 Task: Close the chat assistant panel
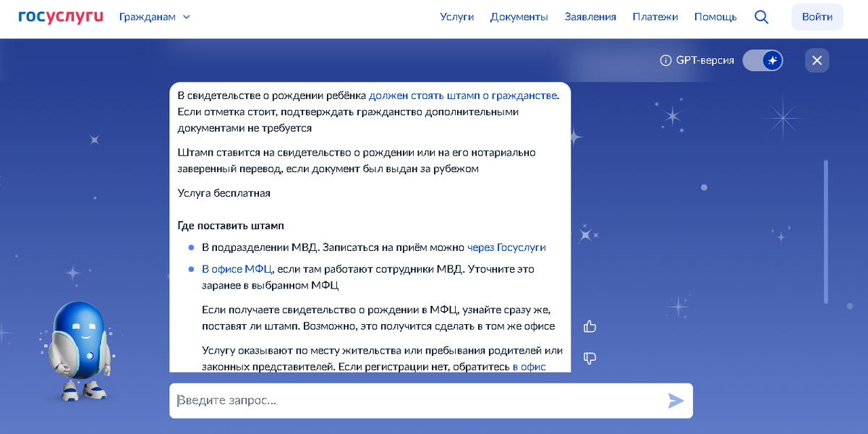tap(817, 61)
